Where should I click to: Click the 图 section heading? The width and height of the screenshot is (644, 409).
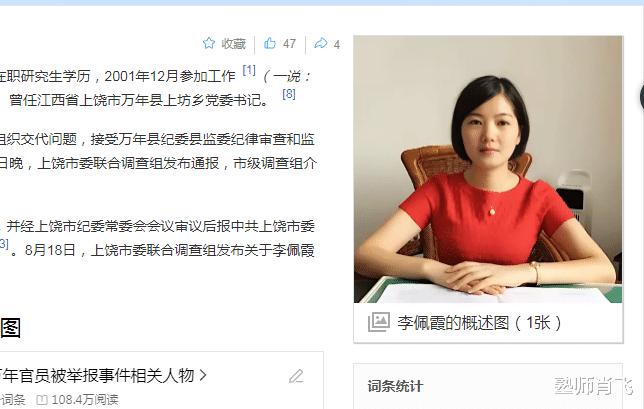click(x=10, y=328)
